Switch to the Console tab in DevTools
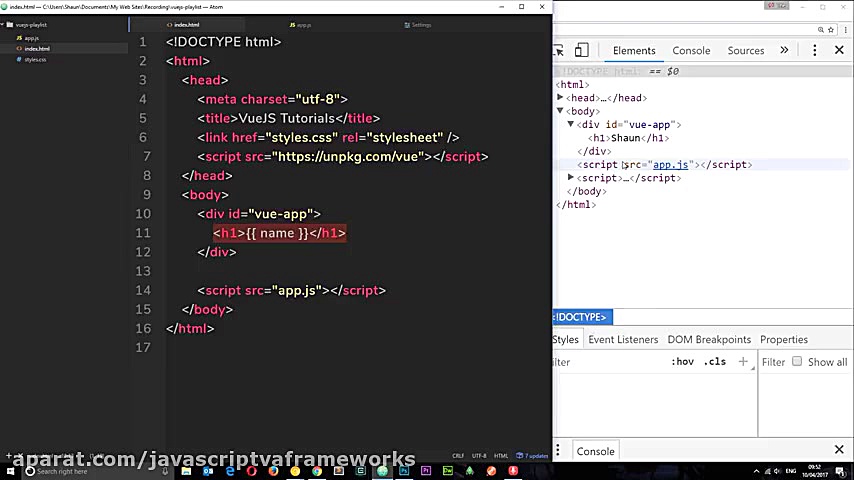The image size is (854, 480). [691, 51]
